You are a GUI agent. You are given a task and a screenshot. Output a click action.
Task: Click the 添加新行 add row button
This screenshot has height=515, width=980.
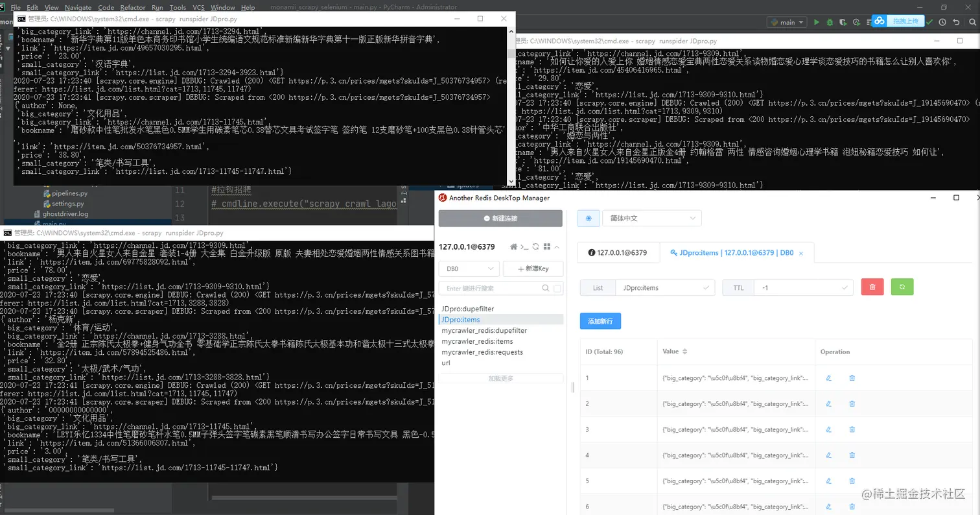point(600,321)
